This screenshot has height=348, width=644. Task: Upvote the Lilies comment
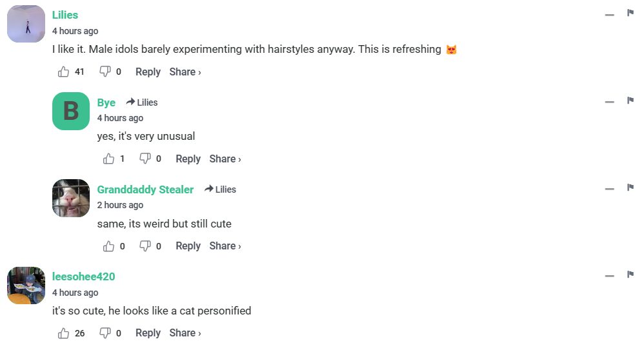63,72
